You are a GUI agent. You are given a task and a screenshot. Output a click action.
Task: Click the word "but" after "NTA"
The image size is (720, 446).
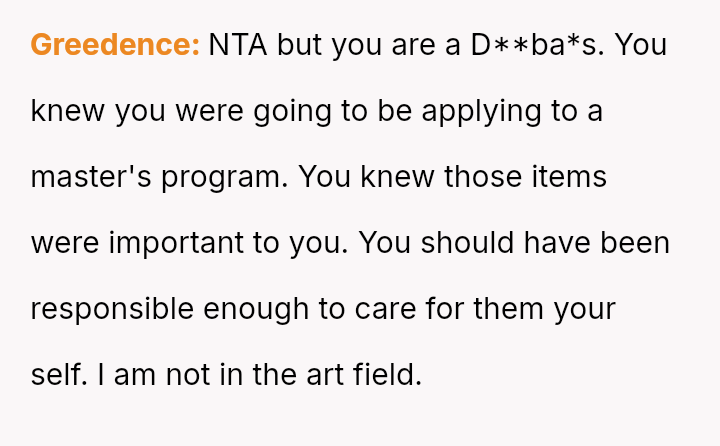click(299, 45)
